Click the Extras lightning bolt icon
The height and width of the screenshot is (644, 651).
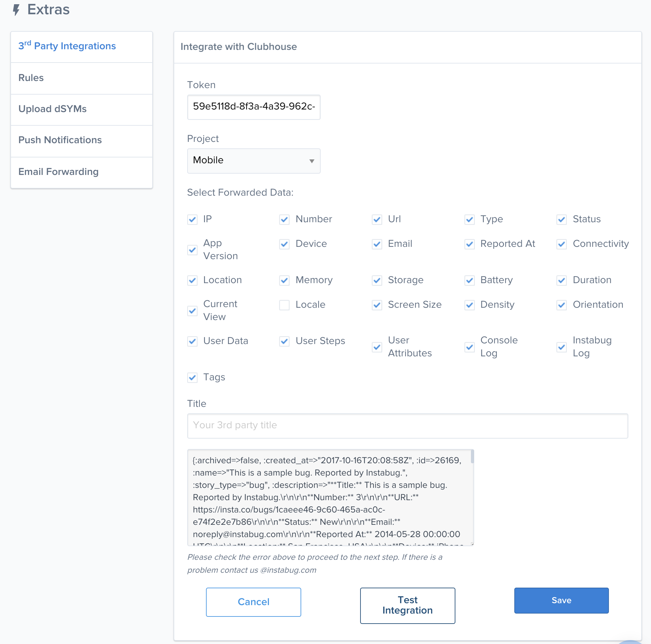pyautogui.click(x=16, y=10)
